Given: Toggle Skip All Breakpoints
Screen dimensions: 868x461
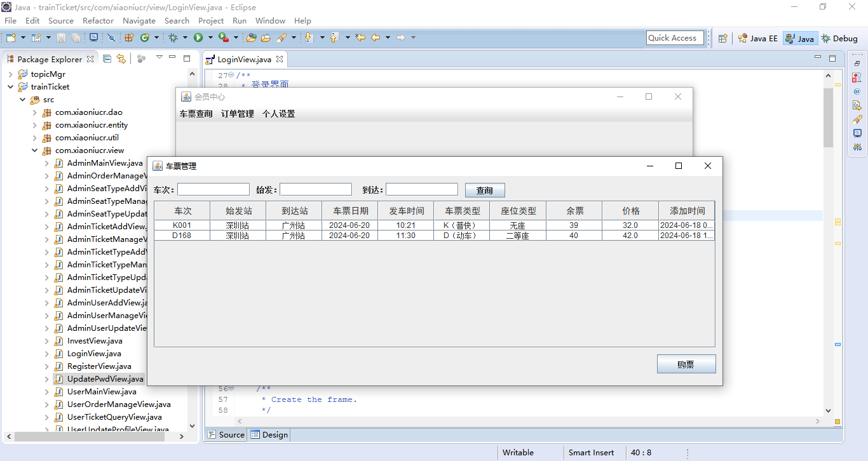Looking at the screenshot, I should pyautogui.click(x=111, y=38).
